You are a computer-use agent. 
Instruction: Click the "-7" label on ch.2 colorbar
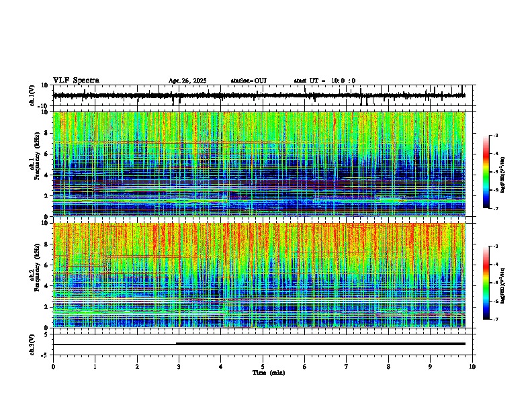point(495,319)
